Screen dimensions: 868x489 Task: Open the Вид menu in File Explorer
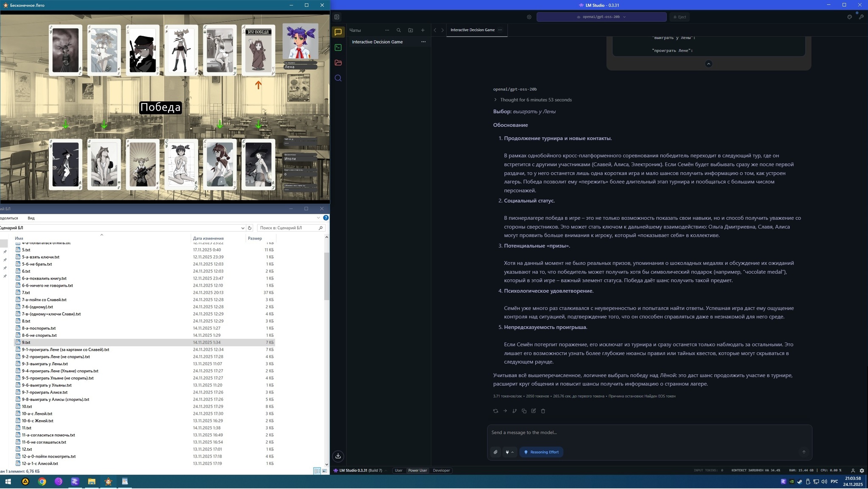pos(31,218)
